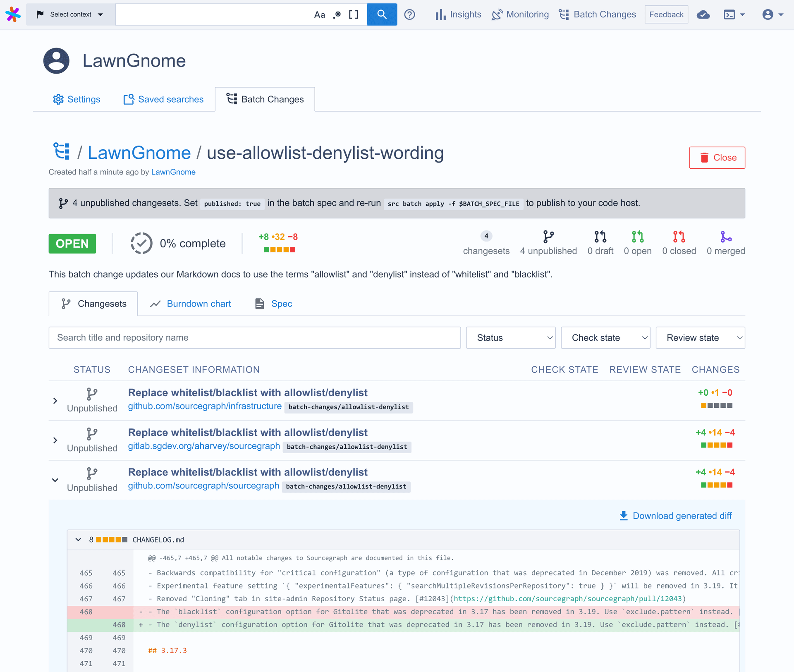Click the blue search magnifier button
Viewport: 794px width, 672px height.
click(382, 14)
